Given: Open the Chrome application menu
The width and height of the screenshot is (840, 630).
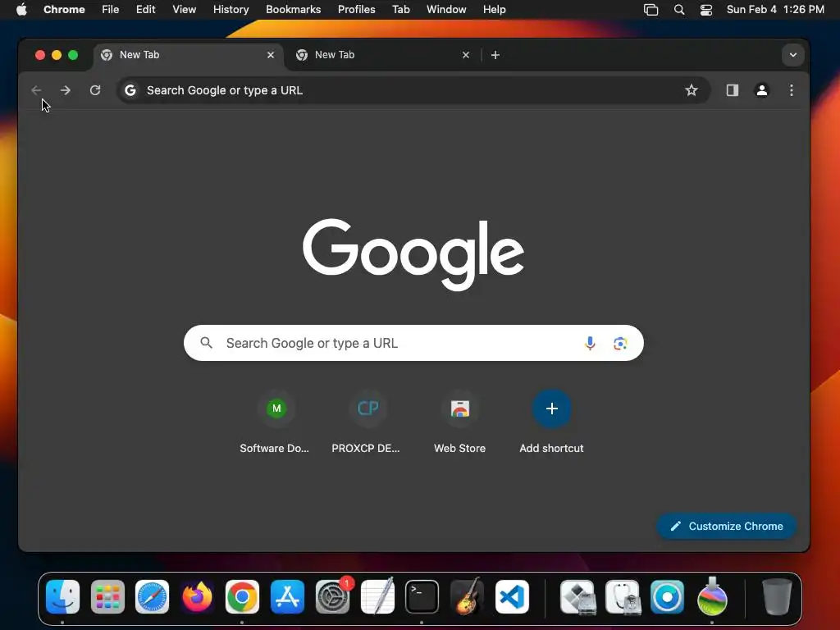Looking at the screenshot, I should pos(64,10).
